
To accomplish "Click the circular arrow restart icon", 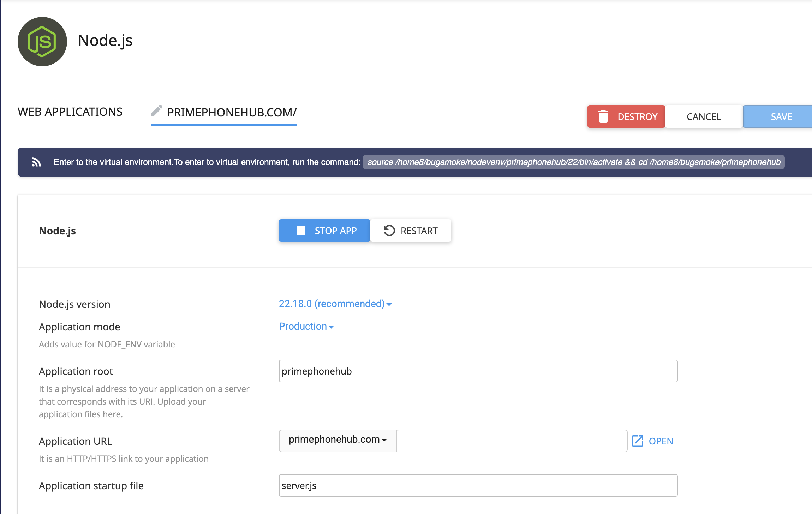I will (x=389, y=231).
